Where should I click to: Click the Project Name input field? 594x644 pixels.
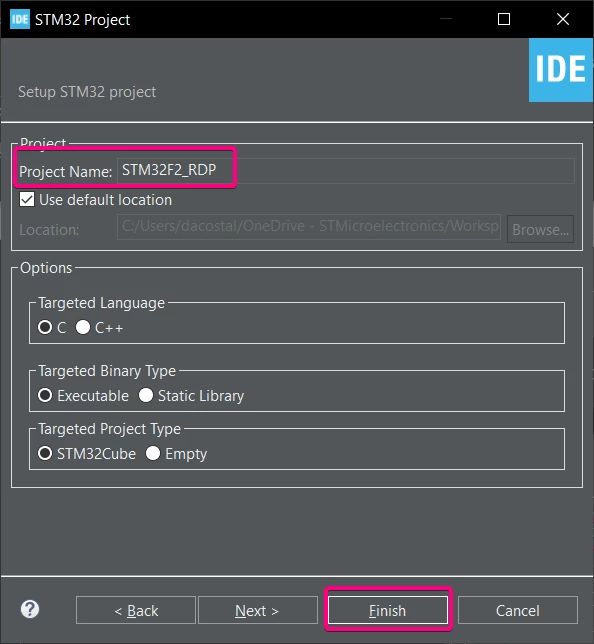pos(346,170)
